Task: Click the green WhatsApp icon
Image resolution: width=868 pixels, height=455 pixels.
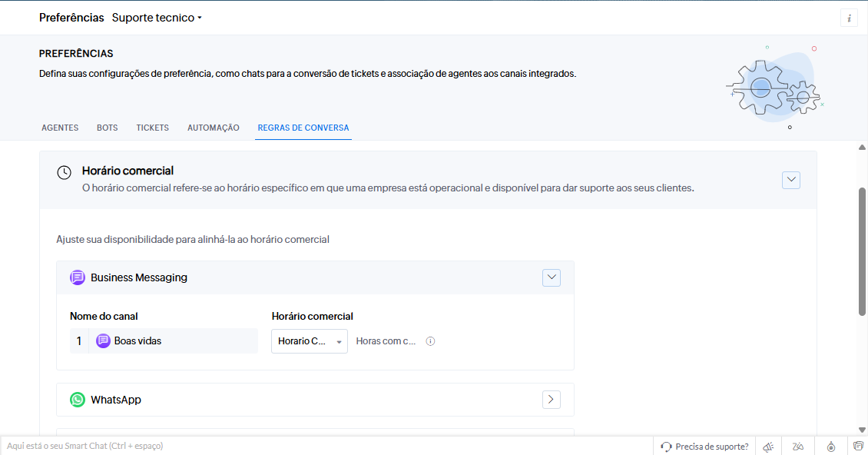Action: point(78,400)
